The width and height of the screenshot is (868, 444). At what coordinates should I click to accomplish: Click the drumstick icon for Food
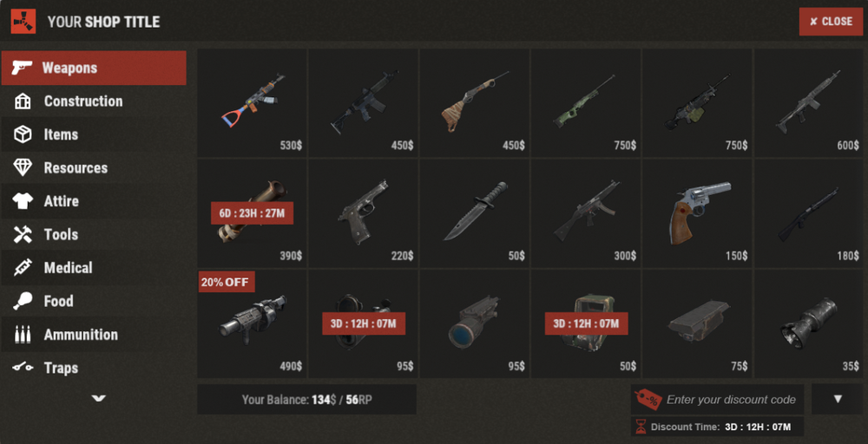click(x=23, y=301)
